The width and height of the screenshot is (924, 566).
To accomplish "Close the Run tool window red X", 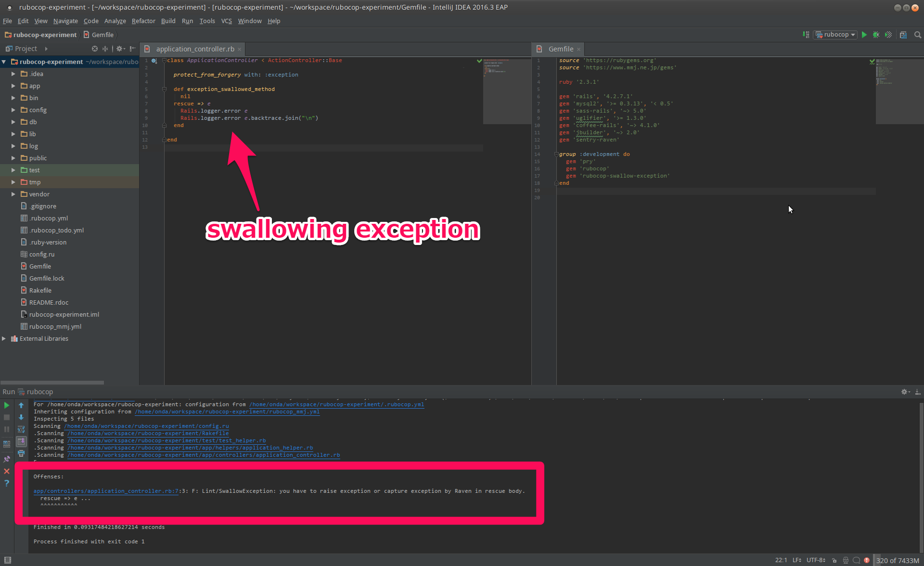I will [x=7, y=471].
